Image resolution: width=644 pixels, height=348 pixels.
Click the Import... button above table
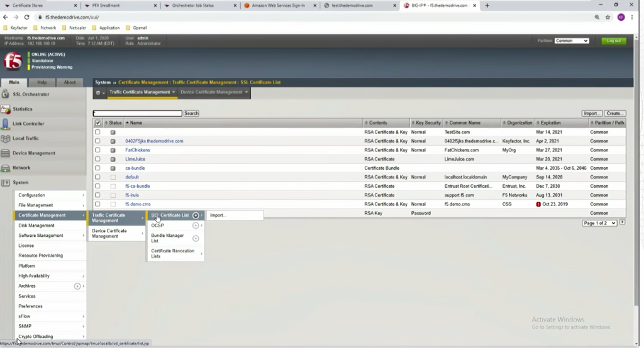592,113
